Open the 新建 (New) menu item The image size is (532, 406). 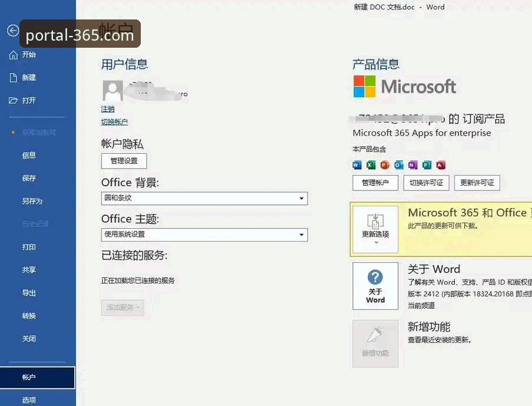(29, 78)
